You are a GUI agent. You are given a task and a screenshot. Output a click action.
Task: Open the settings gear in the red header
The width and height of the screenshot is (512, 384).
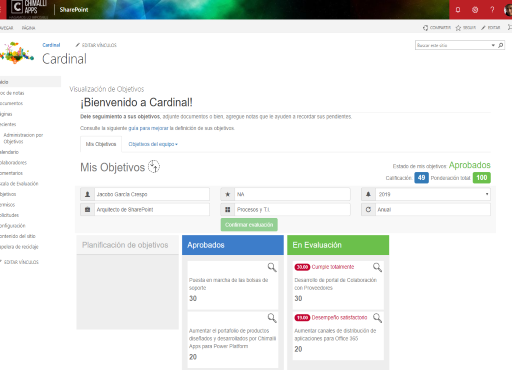(475, 10)
